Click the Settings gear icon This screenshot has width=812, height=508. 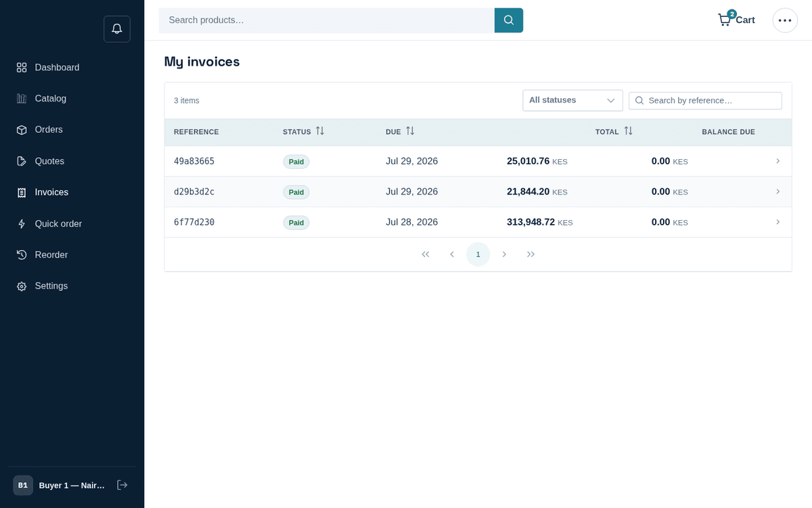point(22,287)
